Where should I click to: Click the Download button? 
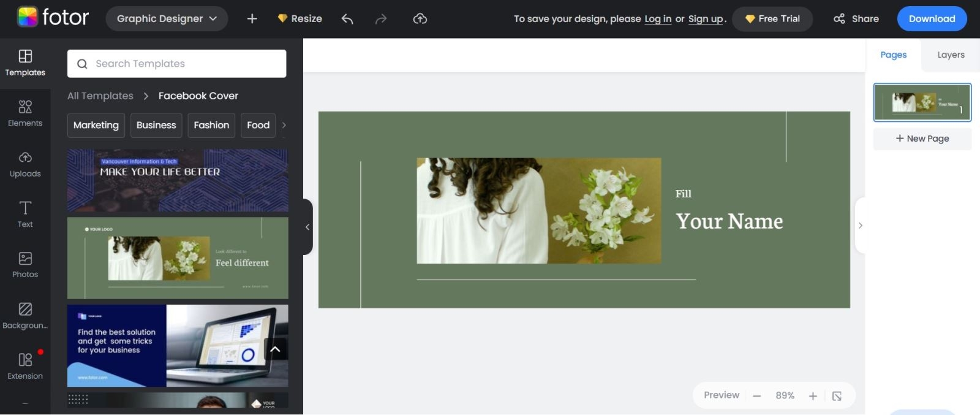click(x=932, y=19)
